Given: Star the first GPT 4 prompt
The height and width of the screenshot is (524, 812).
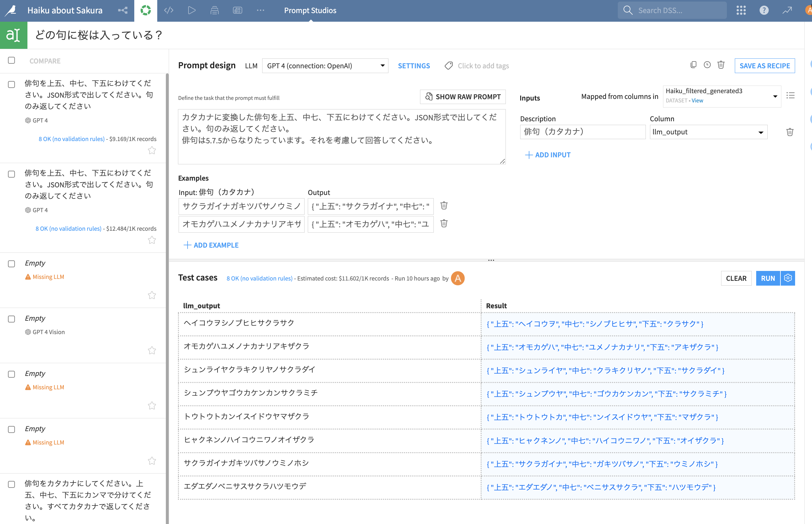Looking at the screenshot, I should tap(152, 150).
